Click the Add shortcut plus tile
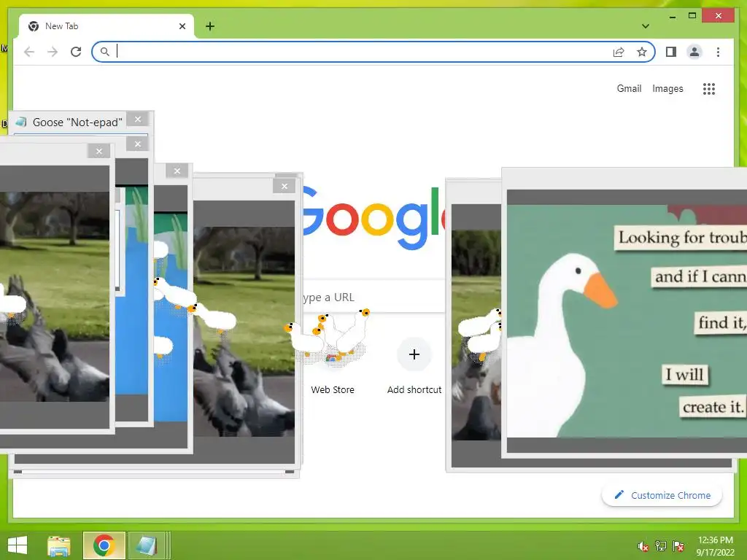This screenshot has height=560, width=747. (414, 354)
